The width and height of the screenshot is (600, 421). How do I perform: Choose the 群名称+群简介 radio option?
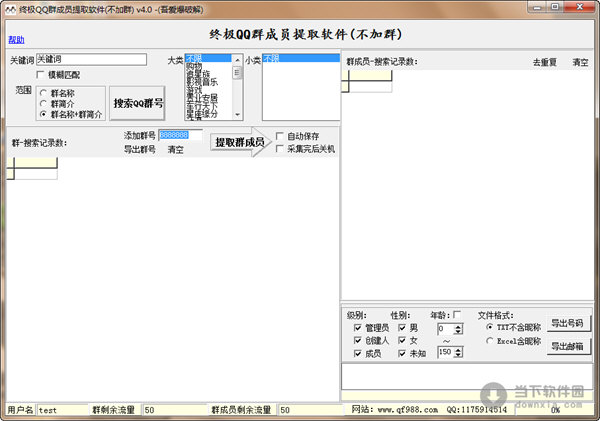click(43, 114)
